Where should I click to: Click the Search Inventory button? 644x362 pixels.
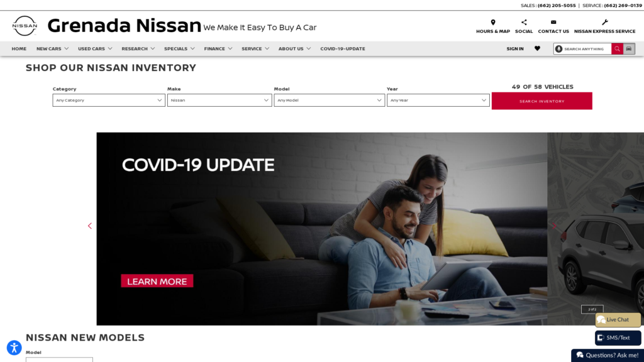541,101
